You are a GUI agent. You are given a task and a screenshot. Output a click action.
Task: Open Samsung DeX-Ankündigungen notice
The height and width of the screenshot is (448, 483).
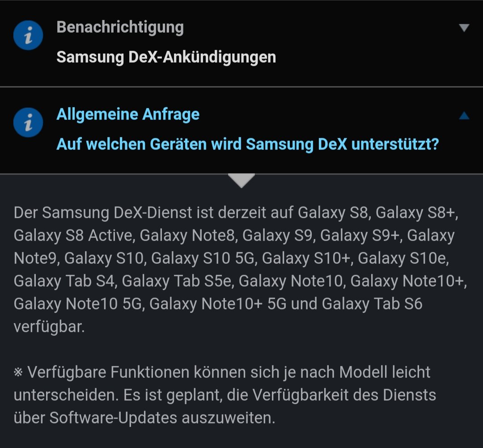(x=166, y=57)
